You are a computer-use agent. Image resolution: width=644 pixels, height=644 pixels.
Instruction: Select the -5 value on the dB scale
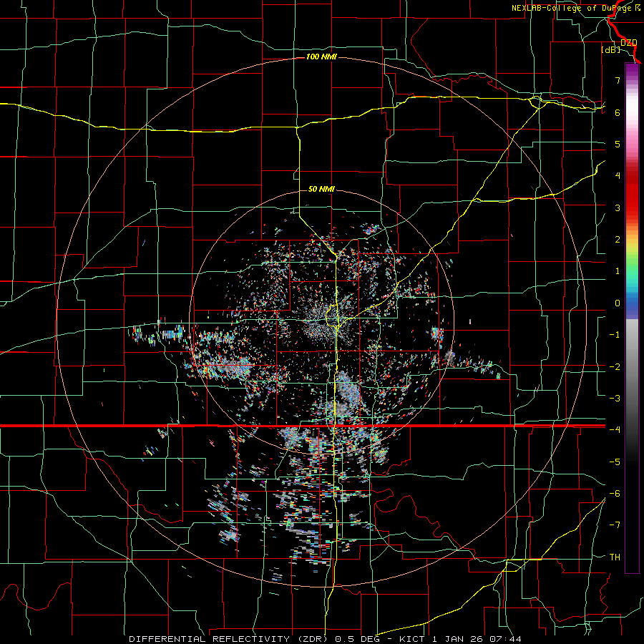[615, 462]
